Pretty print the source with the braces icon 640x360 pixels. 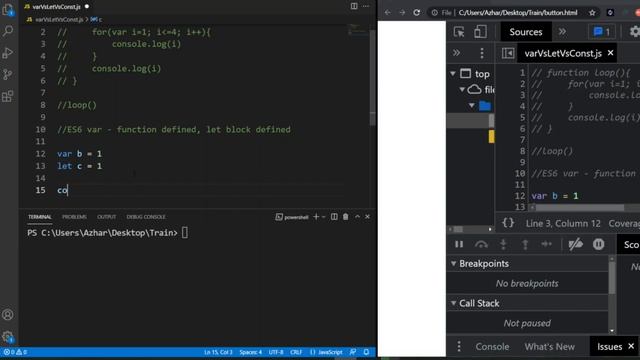pos(508,223)
